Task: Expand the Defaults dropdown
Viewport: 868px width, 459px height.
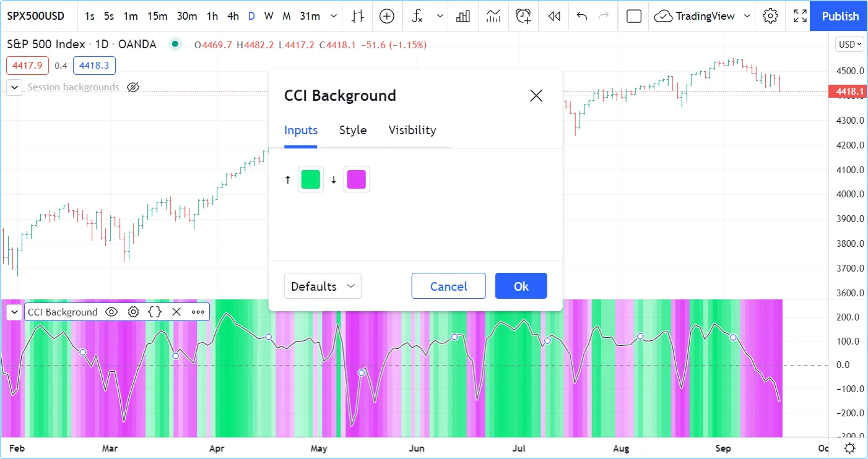Action: pyautogui.click(x=323, y=286)
